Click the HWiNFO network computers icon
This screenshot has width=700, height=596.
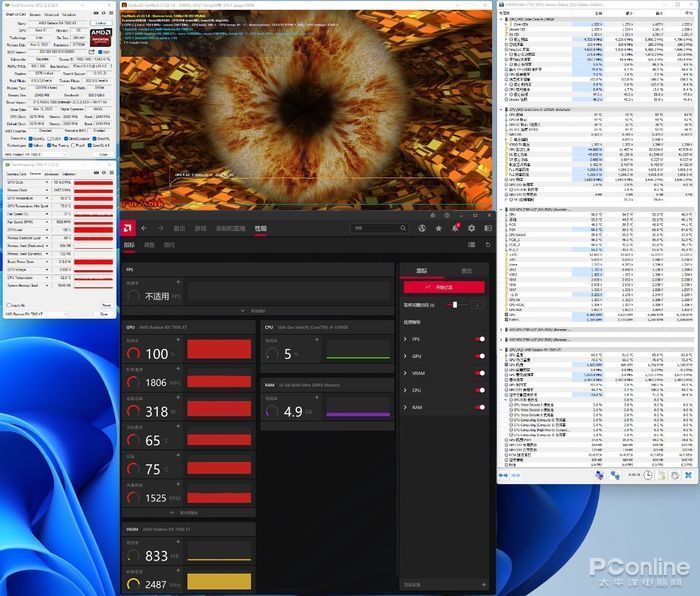tap(615, 475)
